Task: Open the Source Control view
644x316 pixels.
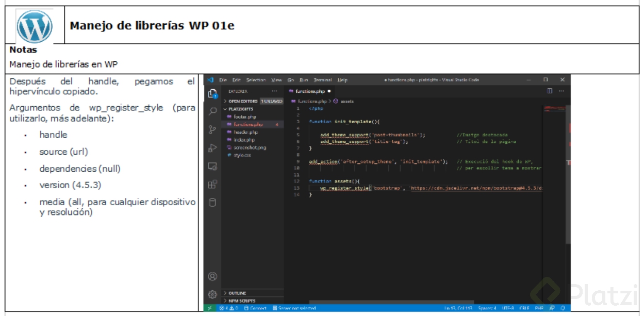Action: point(212,129)
